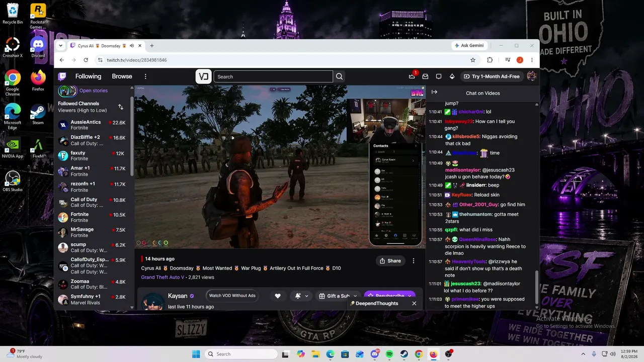Open a new Chrome tab
The width and height of the screenshot is (644, 362).
(x=151, y=46)
